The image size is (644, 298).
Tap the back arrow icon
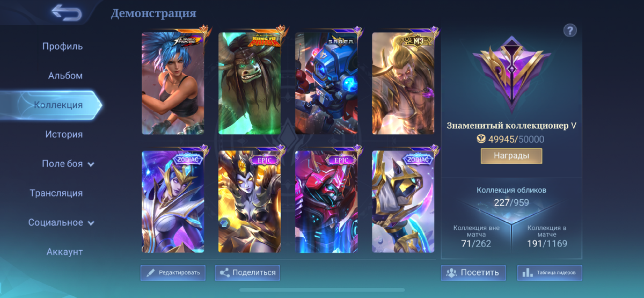[67, 12]
